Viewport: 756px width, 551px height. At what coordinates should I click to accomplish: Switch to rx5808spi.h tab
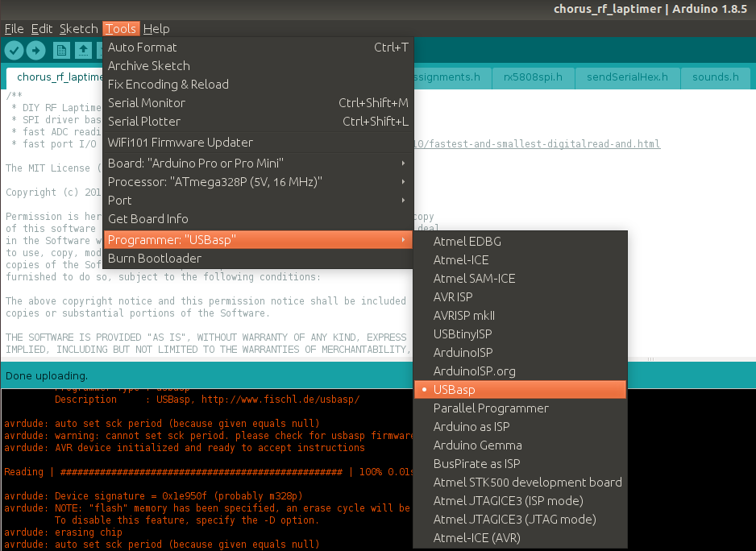click(533, 77)
